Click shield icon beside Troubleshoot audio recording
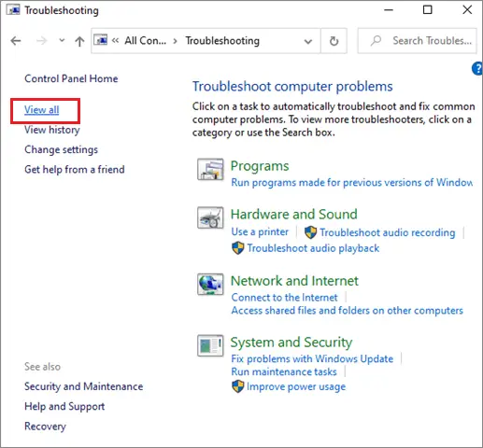Screen dimensions: 483x448 click(310, 232)
